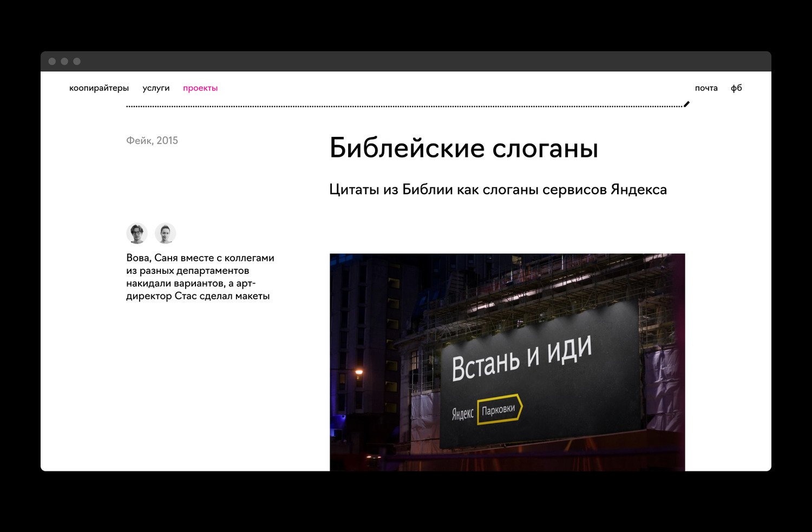Click the middle of the dotted progress line
812x532 pixels.
point(404,107)
